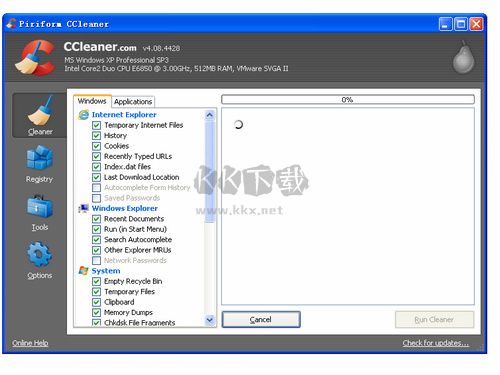
Task: Click the Internet Explorer category icon
Action: pos(84,115)
